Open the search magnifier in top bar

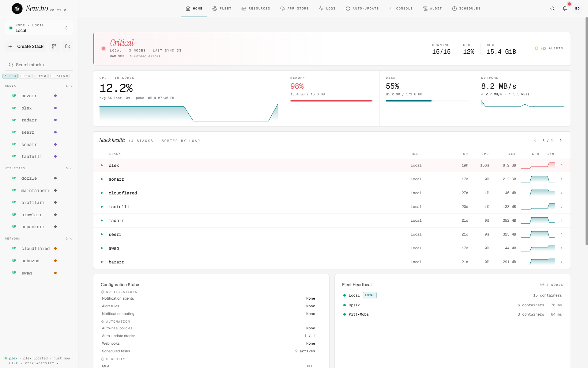[x=552, y=9]
